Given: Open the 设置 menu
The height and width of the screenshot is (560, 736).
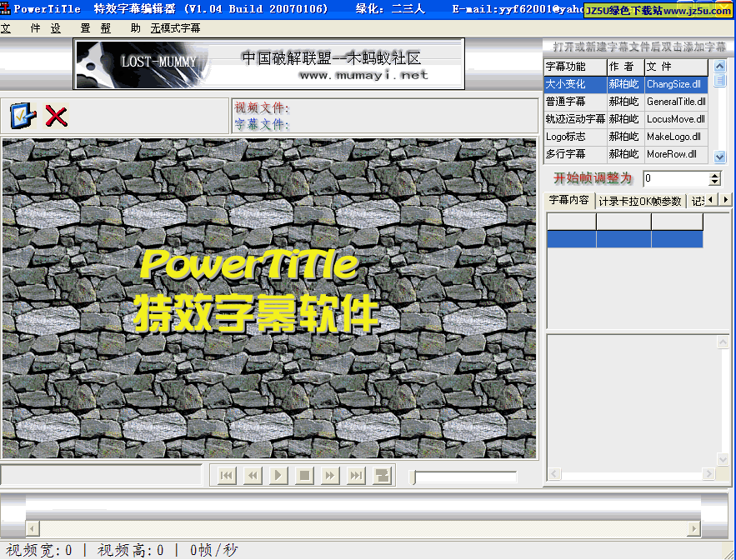Looking at the screenshot, I should [70, 28].
